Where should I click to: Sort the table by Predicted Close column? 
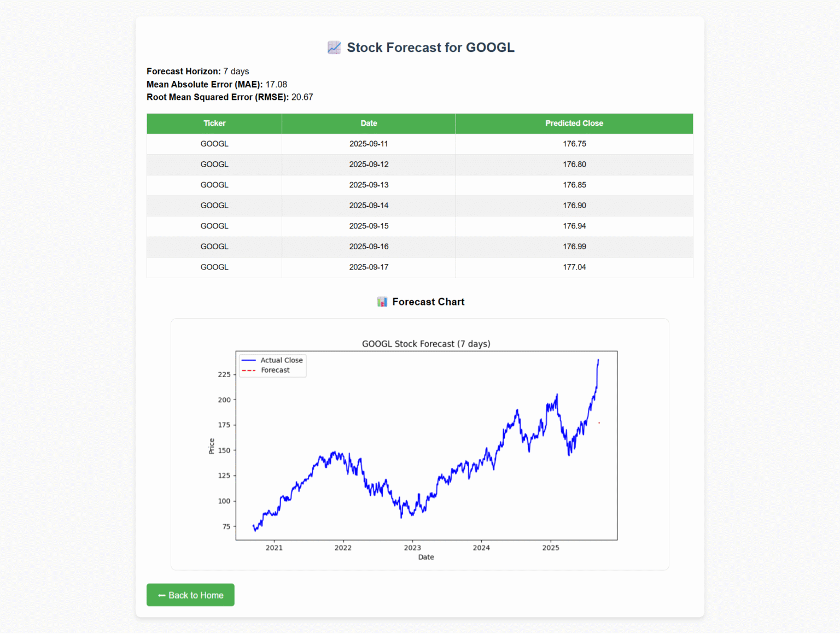pyautogui.click(x=574, y=124)
